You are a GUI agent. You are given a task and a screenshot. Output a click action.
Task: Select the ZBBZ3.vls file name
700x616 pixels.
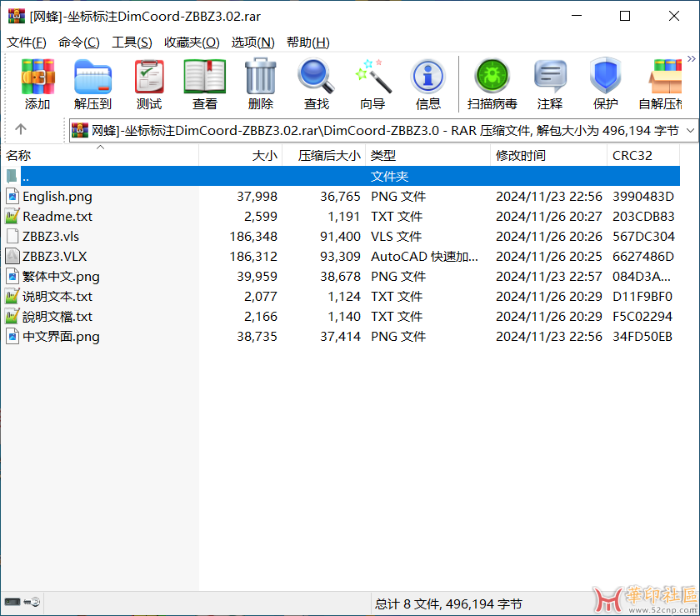pyautogui.click(x=51, y=236)
